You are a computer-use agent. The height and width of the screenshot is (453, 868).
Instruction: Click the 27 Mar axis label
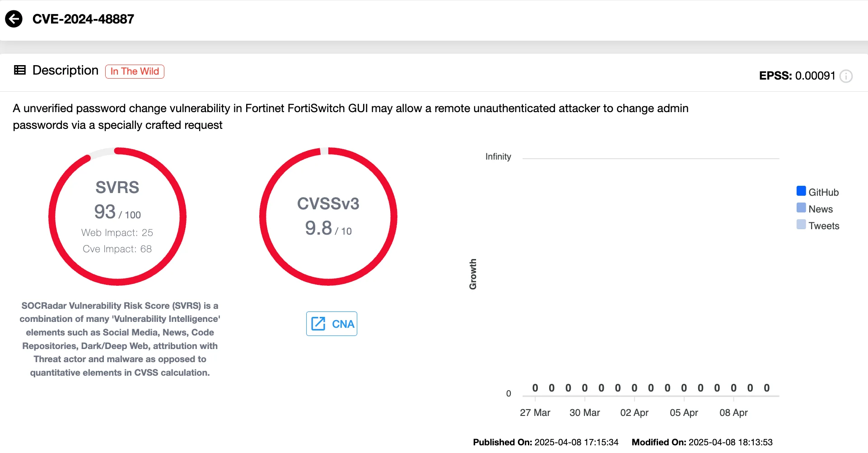pyautogui.click(x=535, y=412)
